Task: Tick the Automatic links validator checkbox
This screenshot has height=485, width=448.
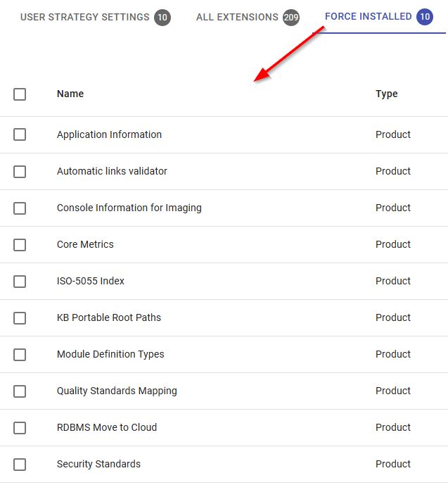Action: pos(20,171)
